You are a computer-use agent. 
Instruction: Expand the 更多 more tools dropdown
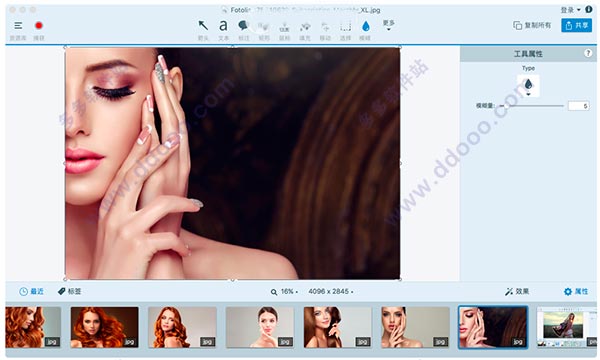click(x=388, y=25)
